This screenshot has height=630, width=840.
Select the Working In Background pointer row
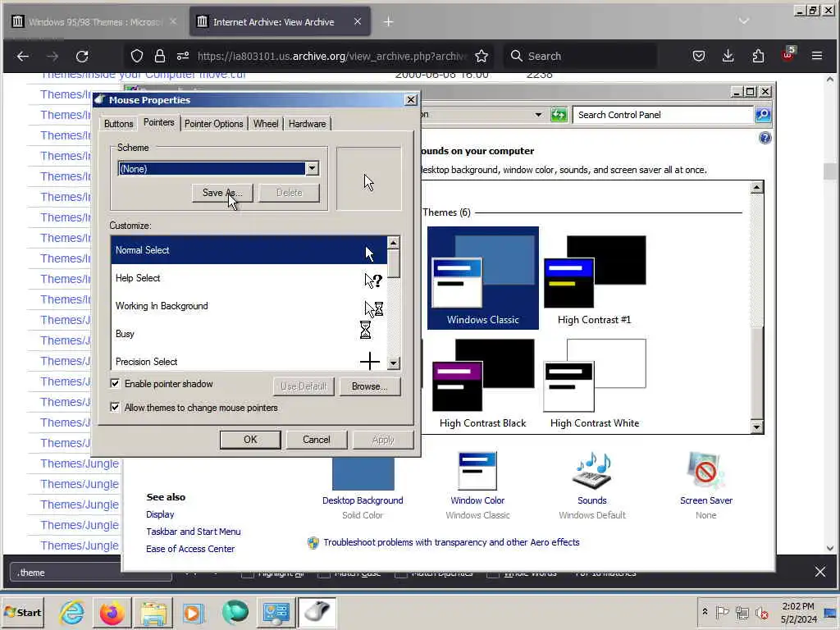[x=249, y=306]
